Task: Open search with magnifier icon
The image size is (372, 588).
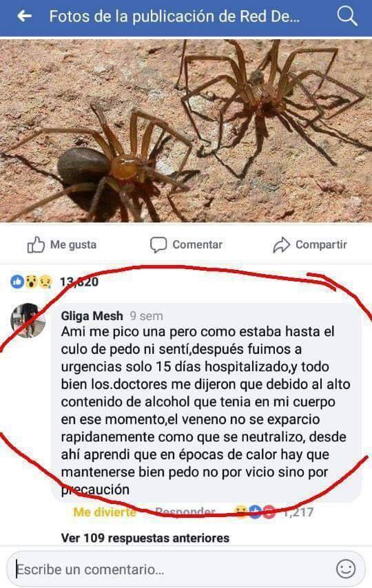Action: [347, 16]
